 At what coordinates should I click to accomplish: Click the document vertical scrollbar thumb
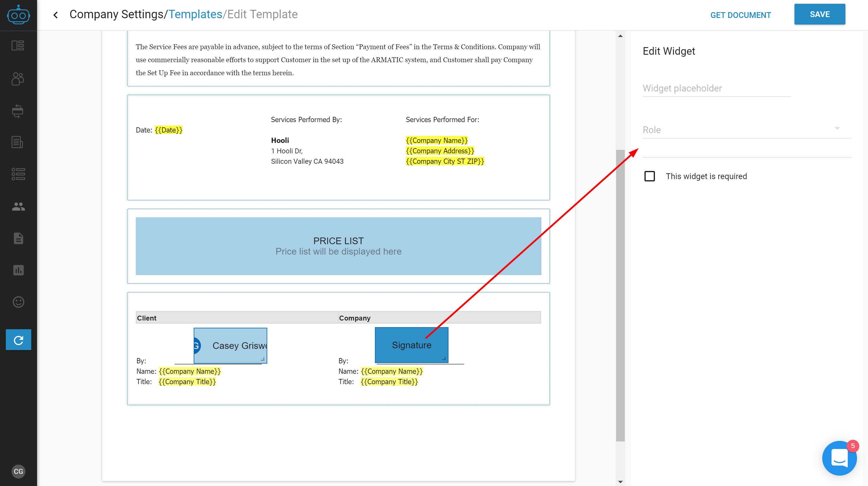(620, 295)
